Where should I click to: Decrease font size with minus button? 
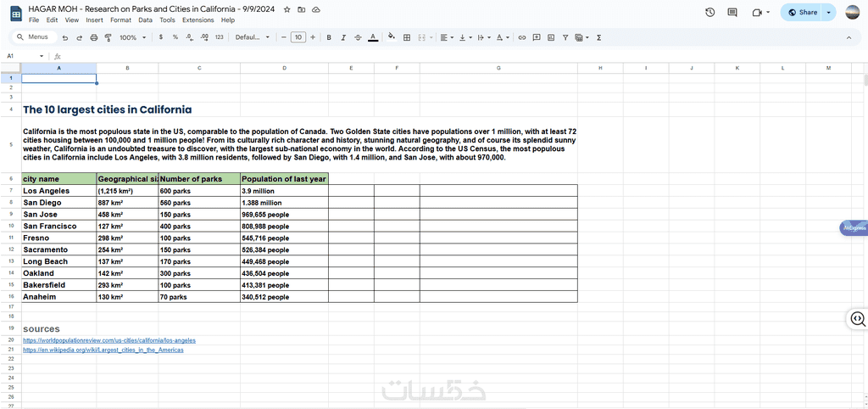click(283, 37)
